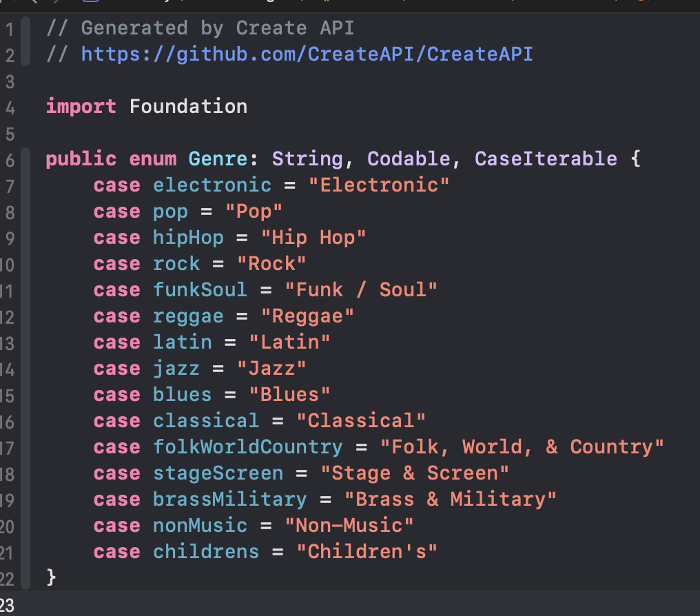Image resolution: width=700 pixels, height=616 pixels.
Task: Click the "String" raw type
Action: pyautogui.click(x=307, y=159)
